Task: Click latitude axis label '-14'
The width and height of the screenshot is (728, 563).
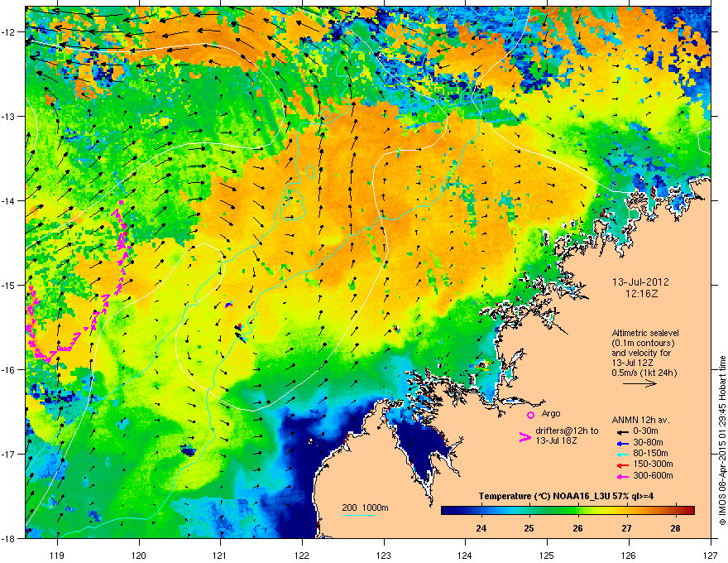Action: tap(8, 200)
